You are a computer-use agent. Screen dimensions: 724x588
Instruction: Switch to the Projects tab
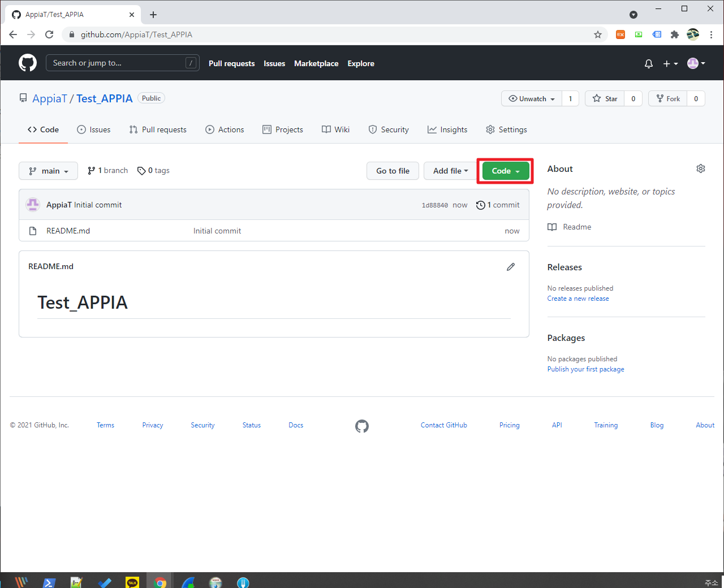click(283, 129)
